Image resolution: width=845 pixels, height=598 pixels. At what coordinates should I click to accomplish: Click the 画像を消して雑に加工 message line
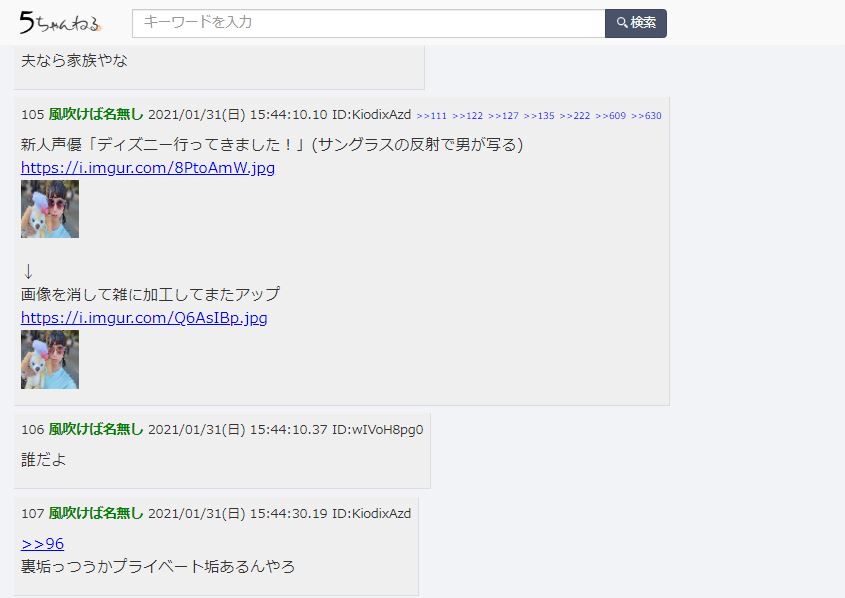coord(150,294)
